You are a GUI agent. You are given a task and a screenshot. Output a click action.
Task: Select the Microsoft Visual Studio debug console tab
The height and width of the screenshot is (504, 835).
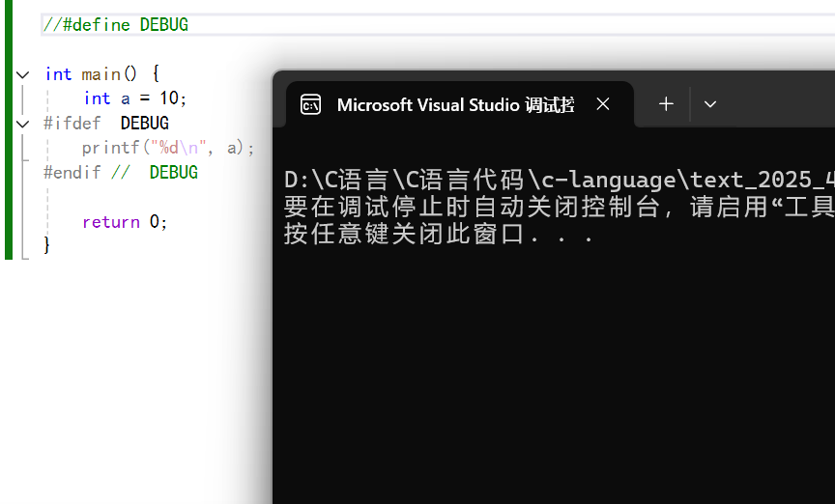click(x=460, y=104)
